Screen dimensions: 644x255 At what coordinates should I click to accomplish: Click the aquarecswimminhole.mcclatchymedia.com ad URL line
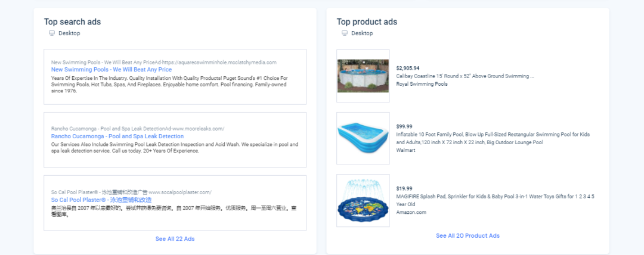[x=164, y=63]
